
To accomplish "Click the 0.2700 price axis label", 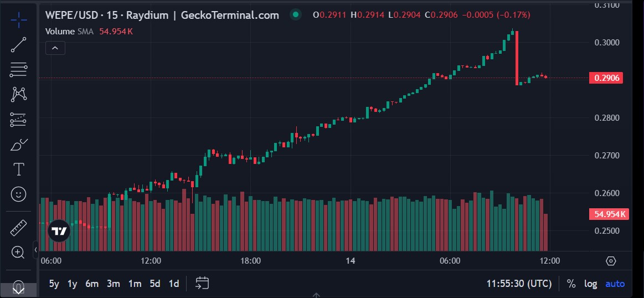I will (x=606, y=156).
